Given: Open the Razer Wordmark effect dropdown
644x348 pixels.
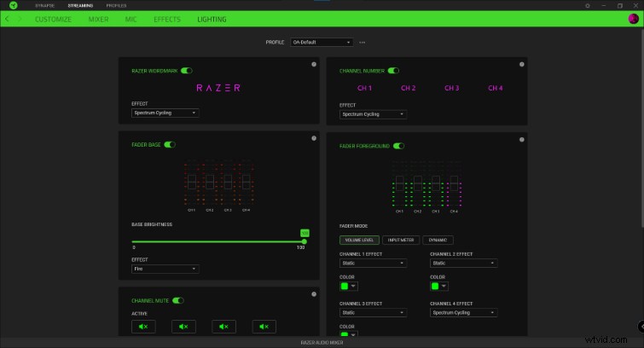Looking at the screenshot, I should point(165,113).
